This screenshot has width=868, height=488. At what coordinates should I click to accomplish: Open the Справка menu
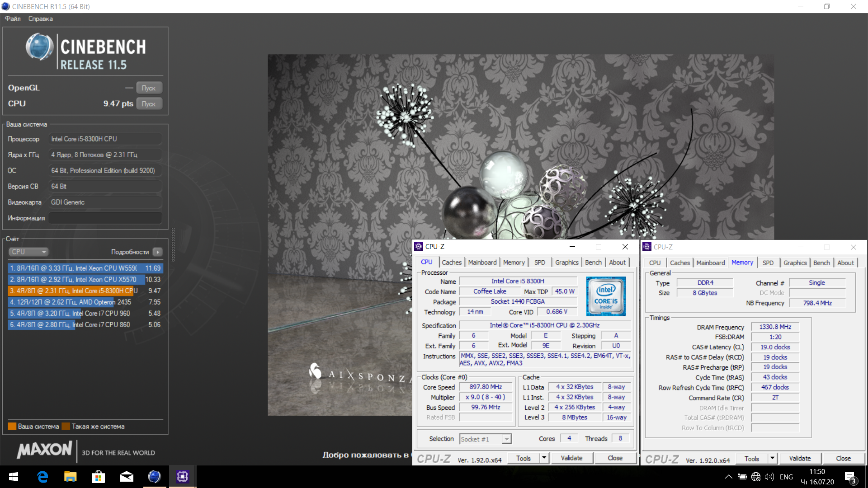tap(40, 19)
